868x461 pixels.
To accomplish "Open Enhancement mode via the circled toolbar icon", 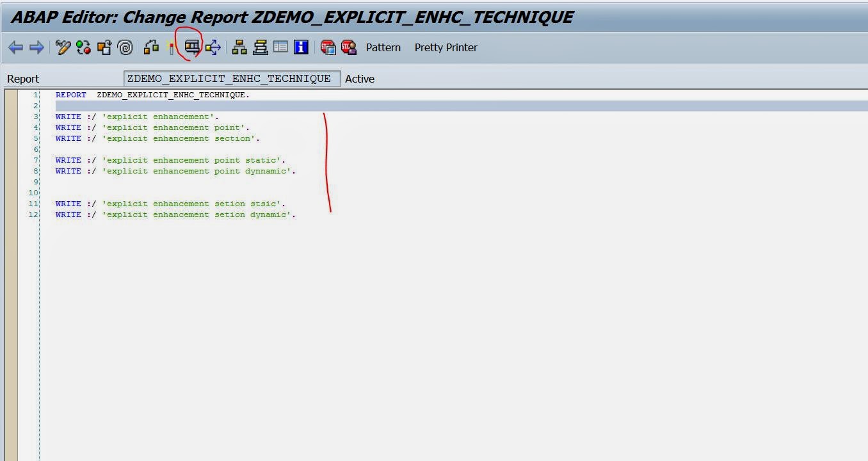I will tap(193, 47).
